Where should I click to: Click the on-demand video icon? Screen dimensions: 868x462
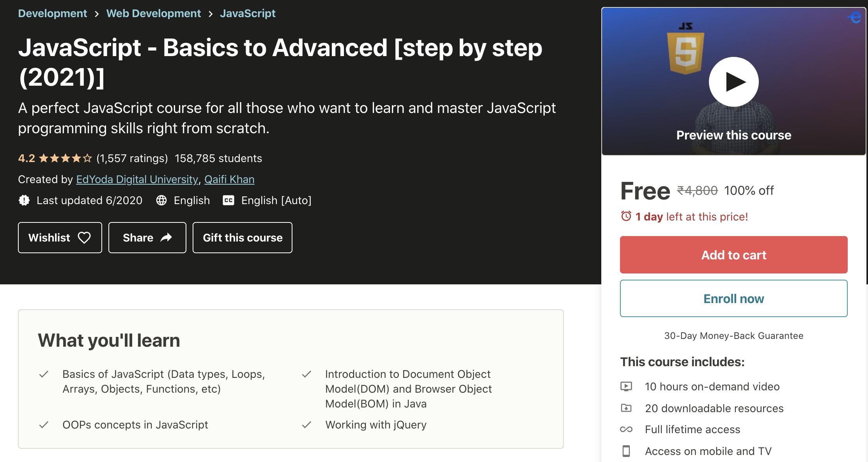coord(626,386)
